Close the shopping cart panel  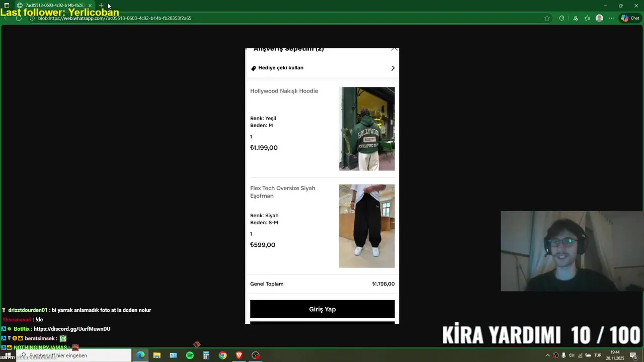coord(394,50)
